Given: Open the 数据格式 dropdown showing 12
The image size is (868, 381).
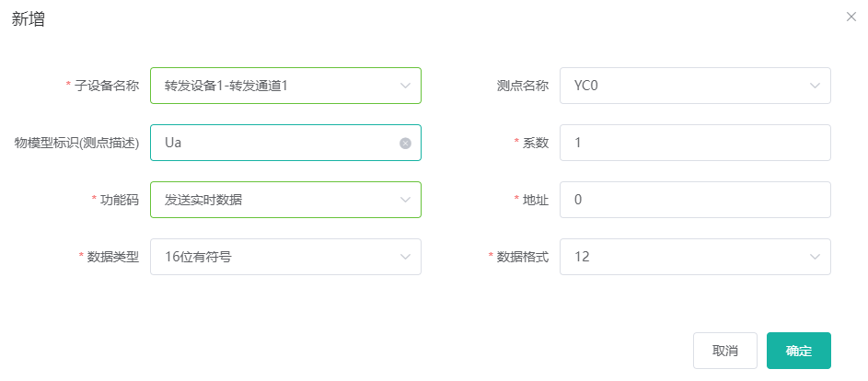Looking at the screenshot, I should coord(686,257).
